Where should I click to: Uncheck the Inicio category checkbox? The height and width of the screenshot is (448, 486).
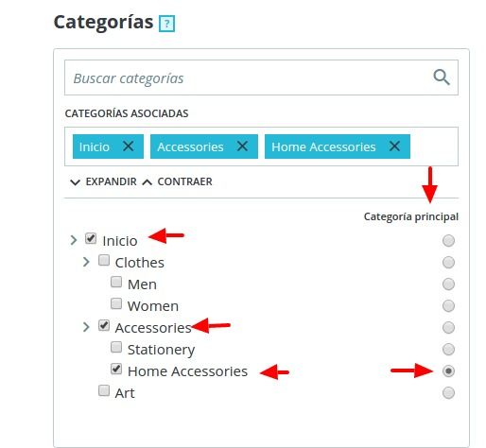[91, 238]
